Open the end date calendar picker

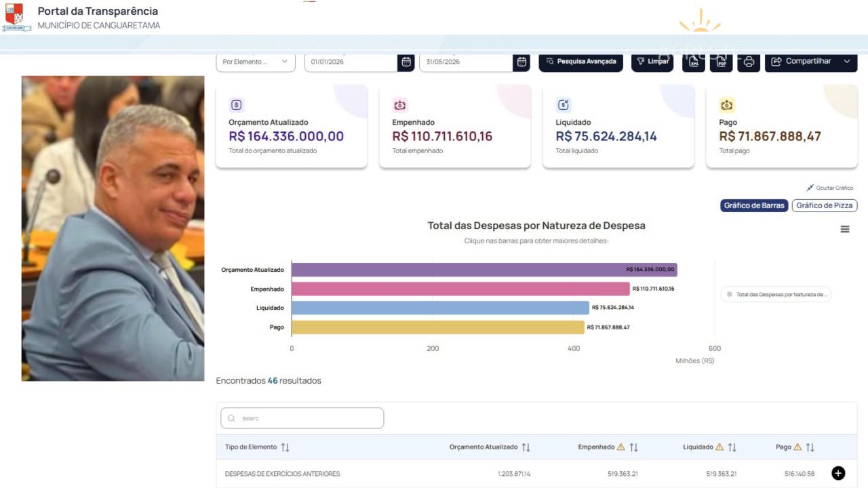521,62
